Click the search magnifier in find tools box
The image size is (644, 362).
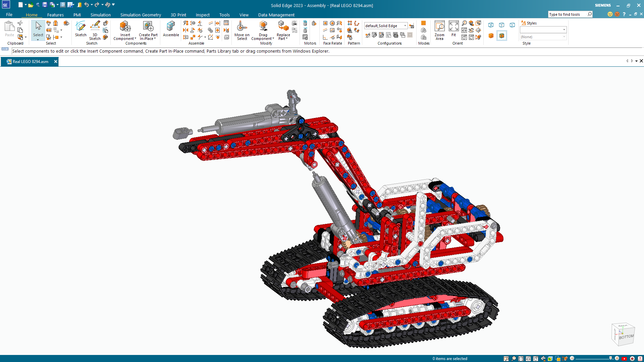coord(590,14)
